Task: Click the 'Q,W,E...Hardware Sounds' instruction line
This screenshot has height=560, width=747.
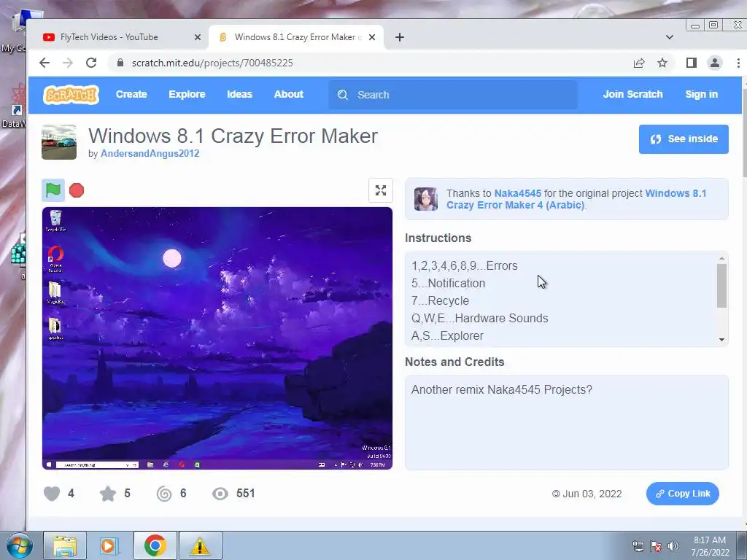Action: point(480,318)
